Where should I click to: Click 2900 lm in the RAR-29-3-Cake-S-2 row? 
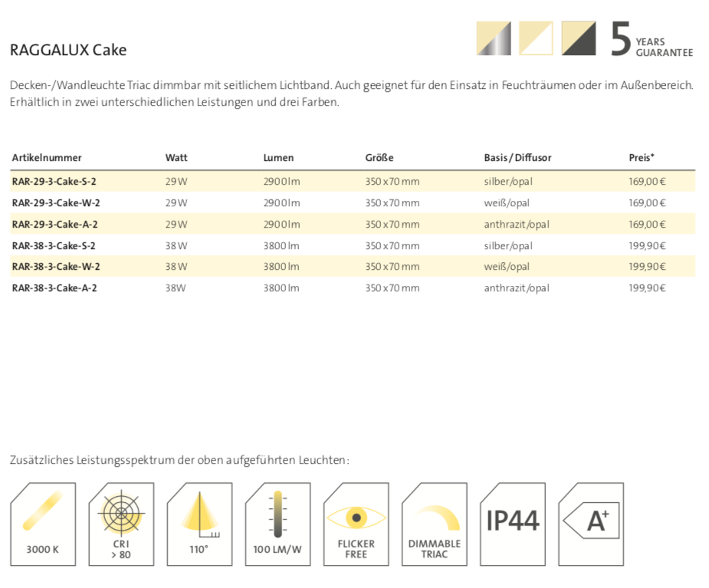(282, 182)
